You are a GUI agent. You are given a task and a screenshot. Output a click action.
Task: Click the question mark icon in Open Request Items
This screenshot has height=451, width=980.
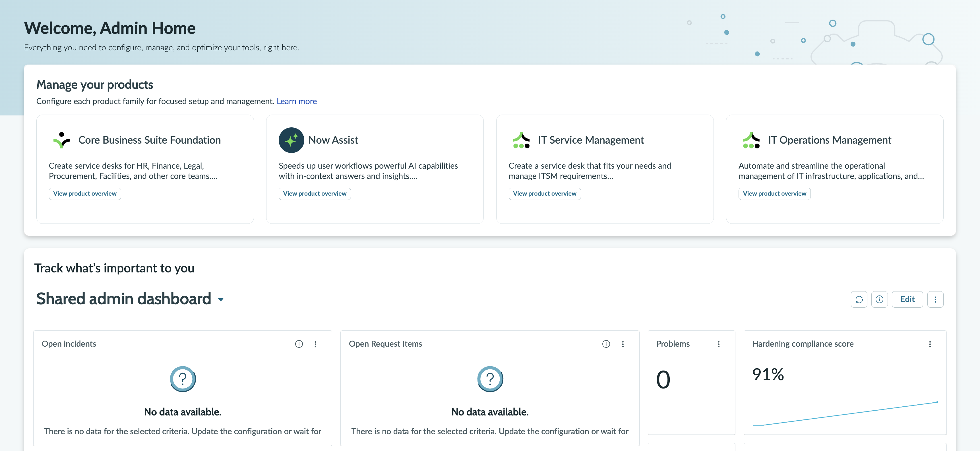point(490,379)
